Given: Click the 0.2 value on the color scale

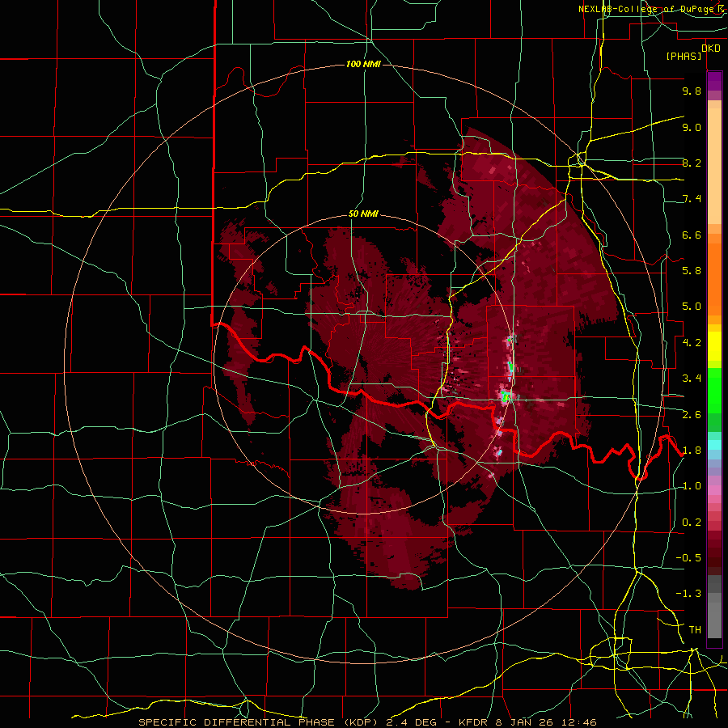Looking at the screenshot, I should pyautogui.click(x=692, y=523).
